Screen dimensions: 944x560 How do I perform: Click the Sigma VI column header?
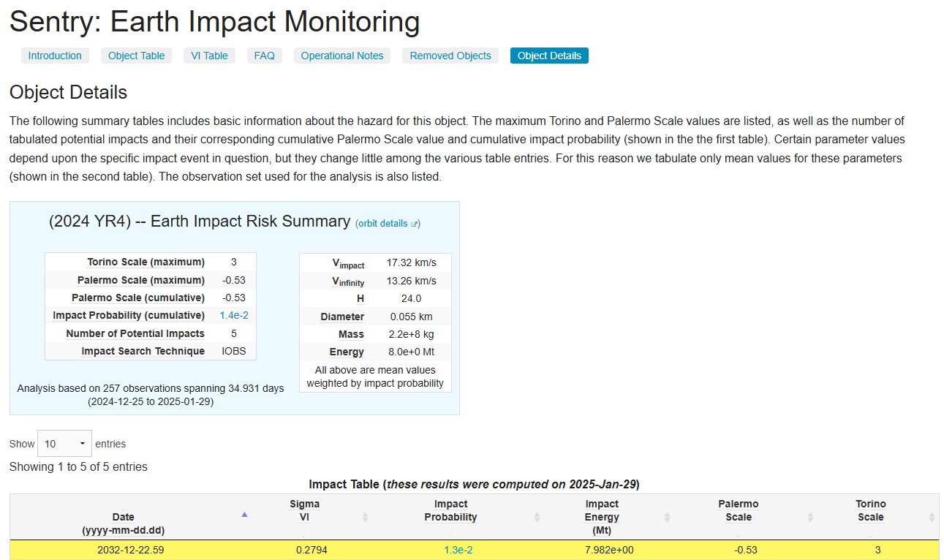pos(305,510)
